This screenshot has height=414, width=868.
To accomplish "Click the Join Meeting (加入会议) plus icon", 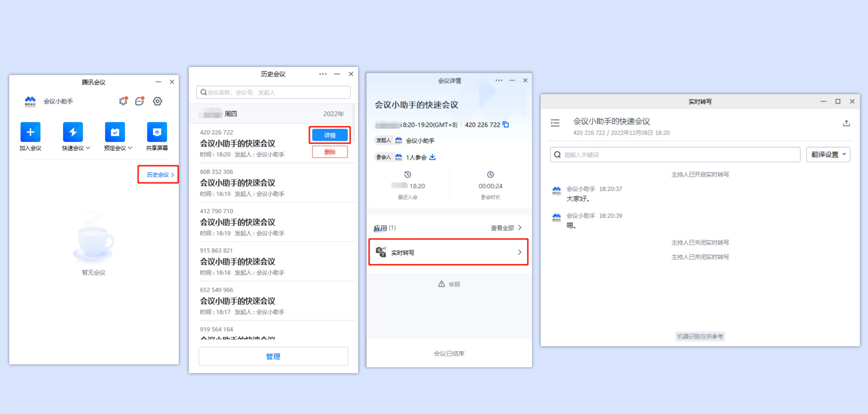I will point(30,132).
